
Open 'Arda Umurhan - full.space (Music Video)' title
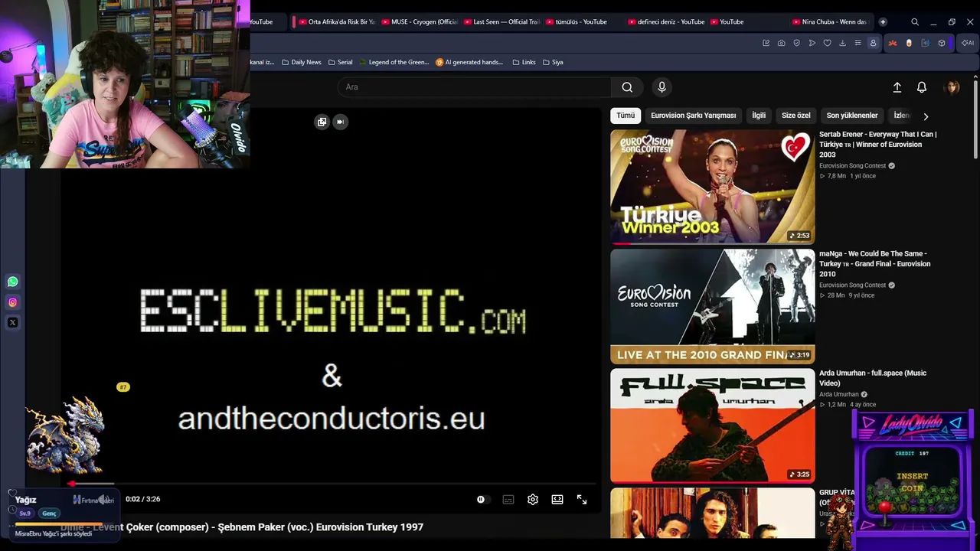point(873,378)
